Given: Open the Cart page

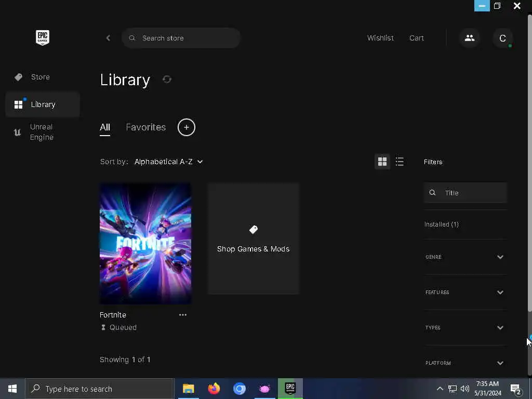Looking at the screenshot, I should click(416, 38).
